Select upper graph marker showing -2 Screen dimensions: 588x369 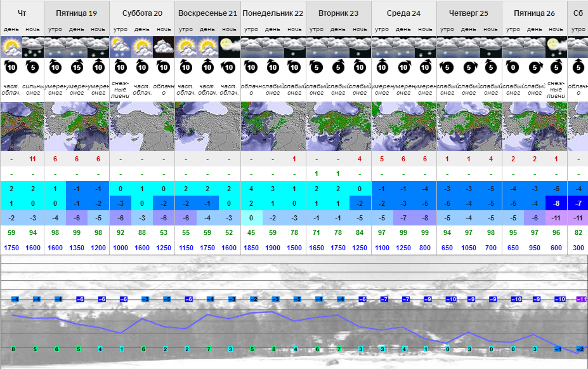pyautogui.click(x=254, y=299)
